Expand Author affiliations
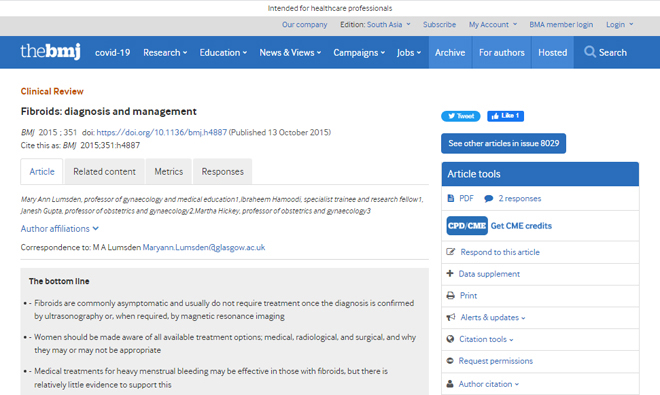The height and width of the screenshot is (395, 660). pyautogui.click(x=59, y=229)
